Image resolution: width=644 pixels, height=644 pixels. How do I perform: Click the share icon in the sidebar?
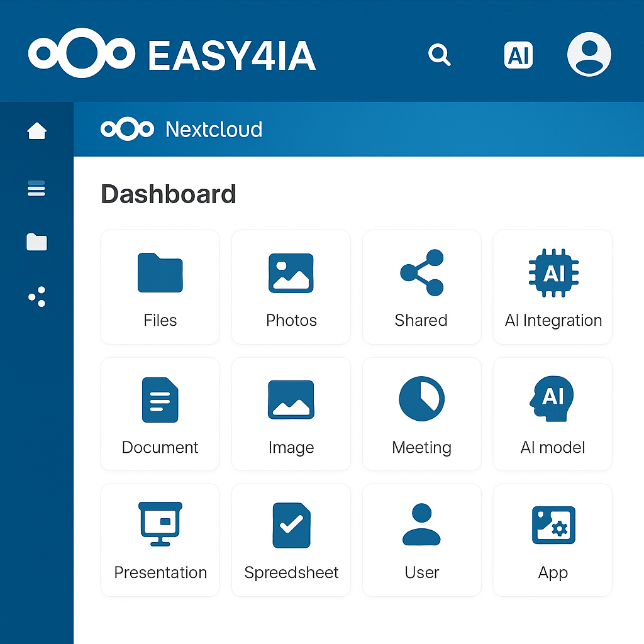36,296
